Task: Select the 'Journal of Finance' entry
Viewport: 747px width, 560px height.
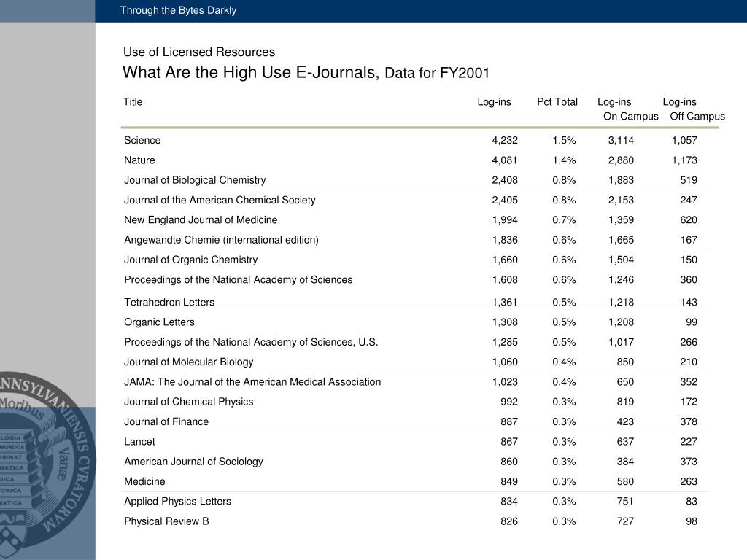Action: tap(166, 421)
